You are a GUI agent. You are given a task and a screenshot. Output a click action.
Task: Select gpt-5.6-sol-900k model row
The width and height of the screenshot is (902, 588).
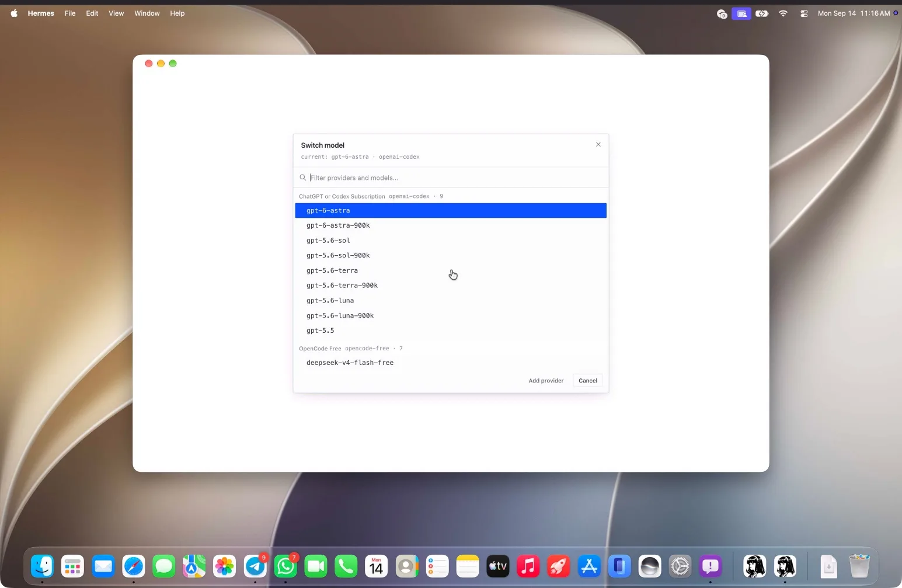(x=451, y=255)
